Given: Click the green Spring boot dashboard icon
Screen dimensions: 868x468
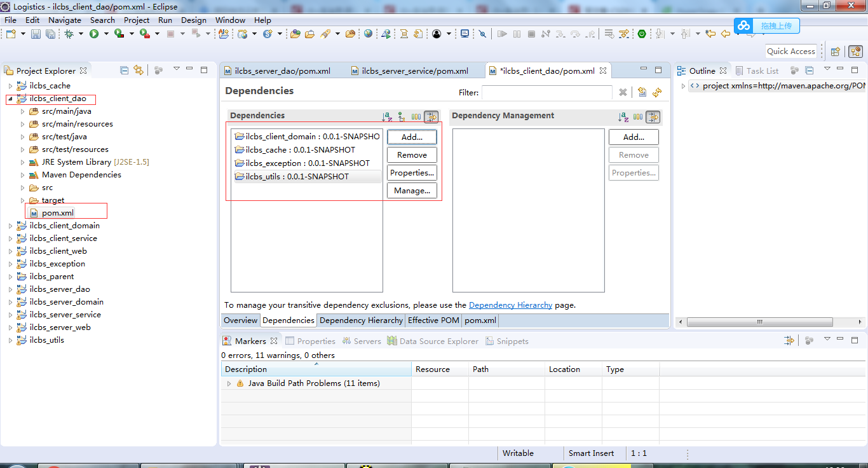Looking at the screenshot, I should click(642, 34).
